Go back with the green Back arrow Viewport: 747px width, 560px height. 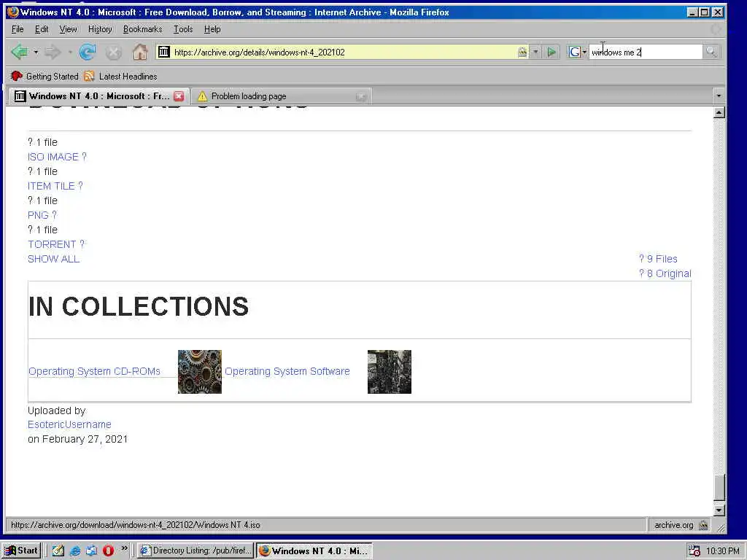click(x=20, y=52)
